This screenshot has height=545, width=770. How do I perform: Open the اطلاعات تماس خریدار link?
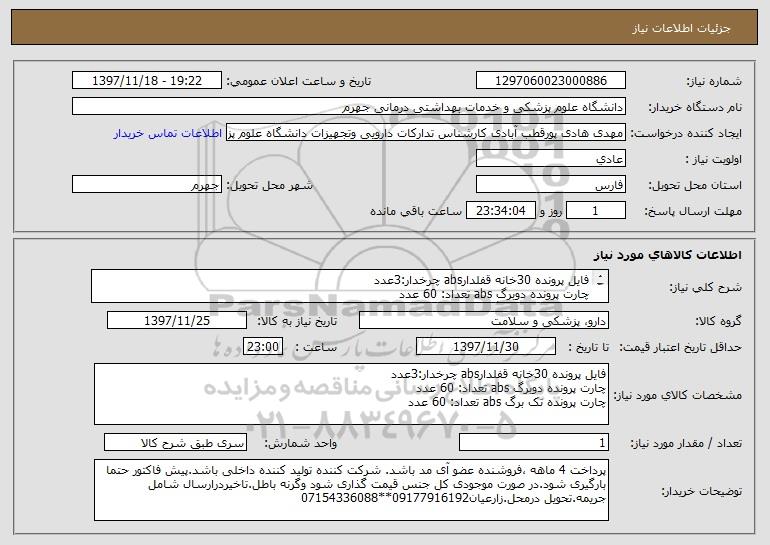tap(168, 133)
